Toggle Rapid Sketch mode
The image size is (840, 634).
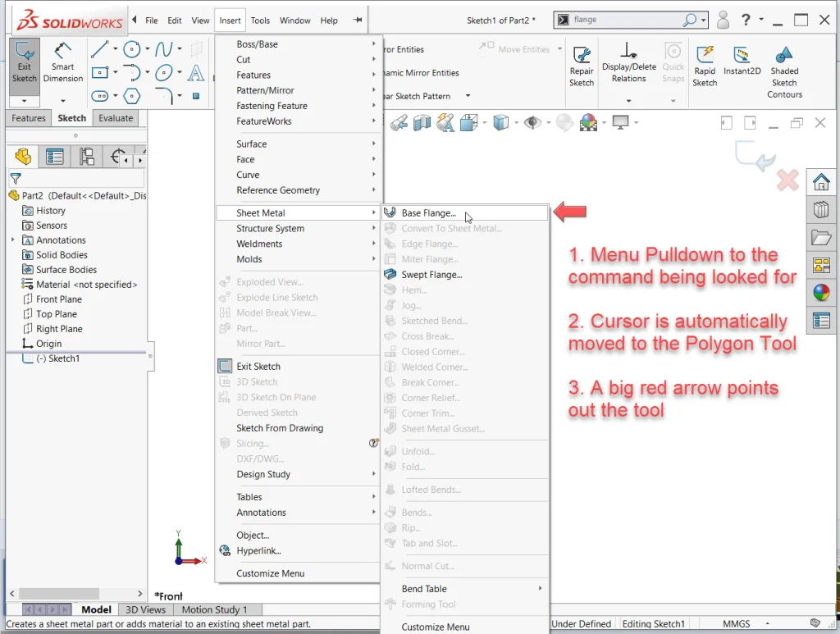tap(705, 66)
